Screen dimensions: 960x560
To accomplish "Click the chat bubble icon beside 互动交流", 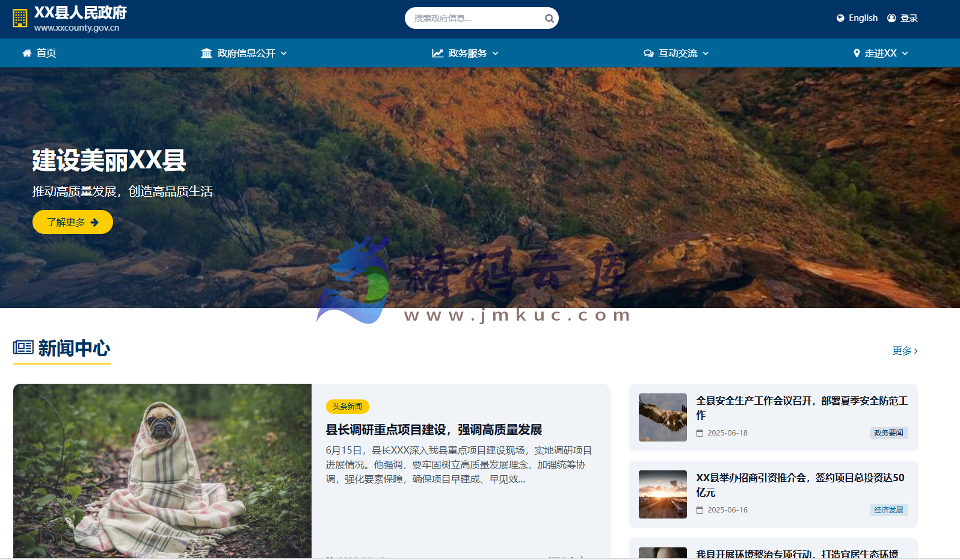I will pos(648,53).
